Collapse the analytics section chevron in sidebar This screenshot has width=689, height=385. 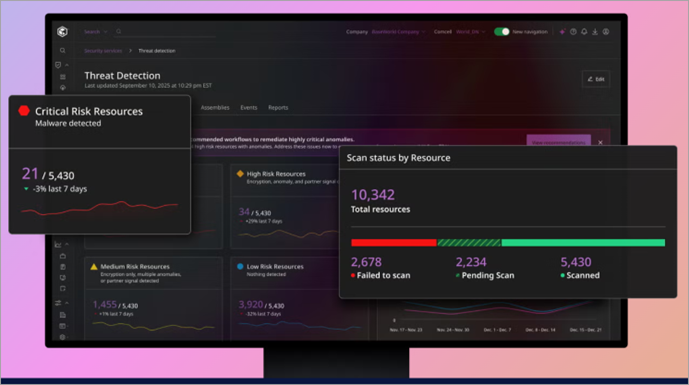point(67,244)
